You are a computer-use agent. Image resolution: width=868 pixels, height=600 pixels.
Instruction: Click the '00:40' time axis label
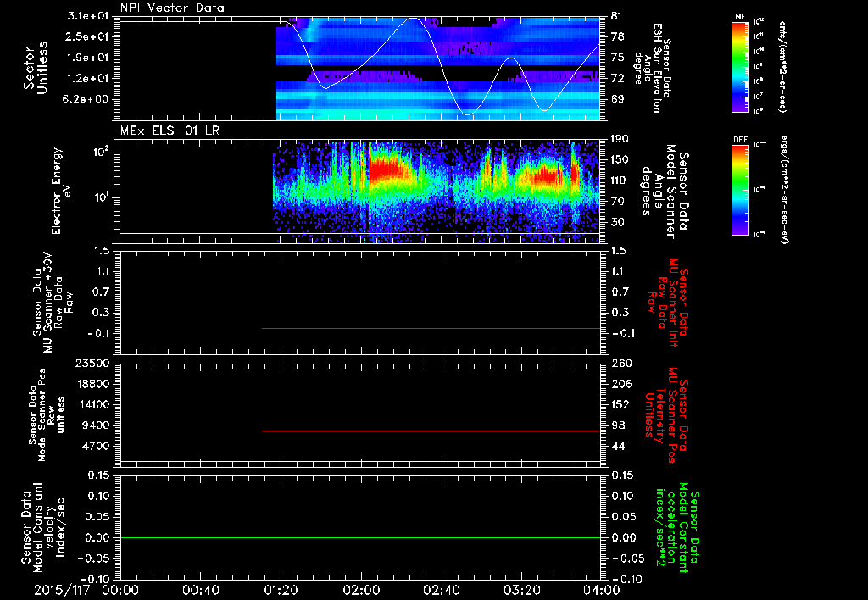coord(200,590)
